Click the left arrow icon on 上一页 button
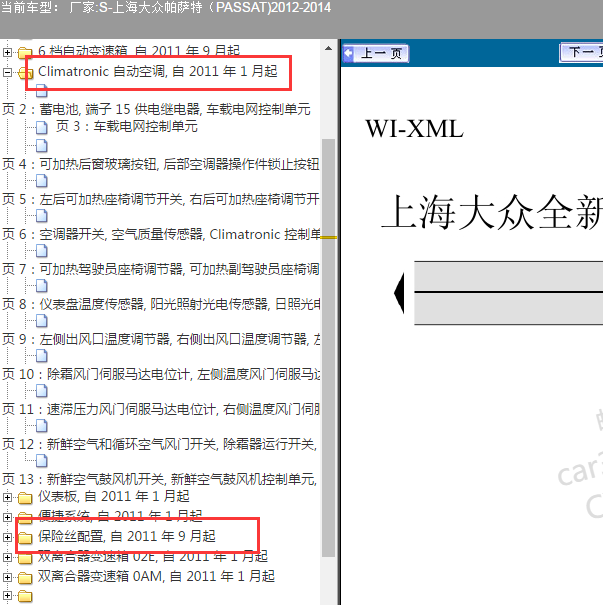603x605 pixels. click(x=349, y=53)
